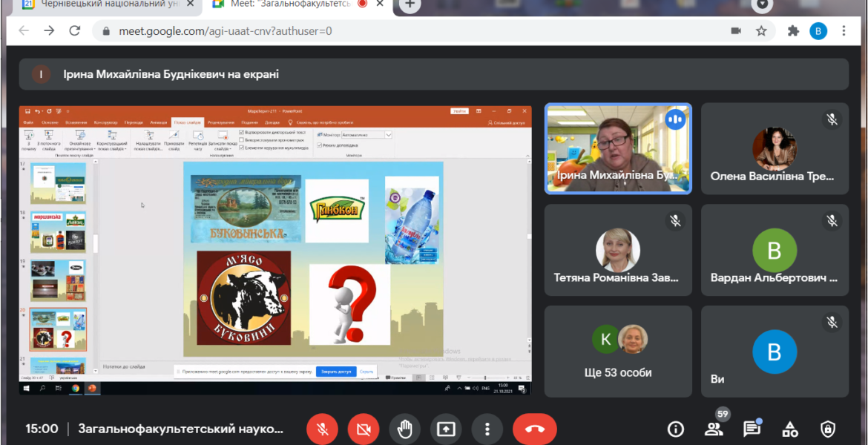Open the 'Ще 53 особи' participants tile
This screenshot has height=445, width=868.
[x=618, y=352]
